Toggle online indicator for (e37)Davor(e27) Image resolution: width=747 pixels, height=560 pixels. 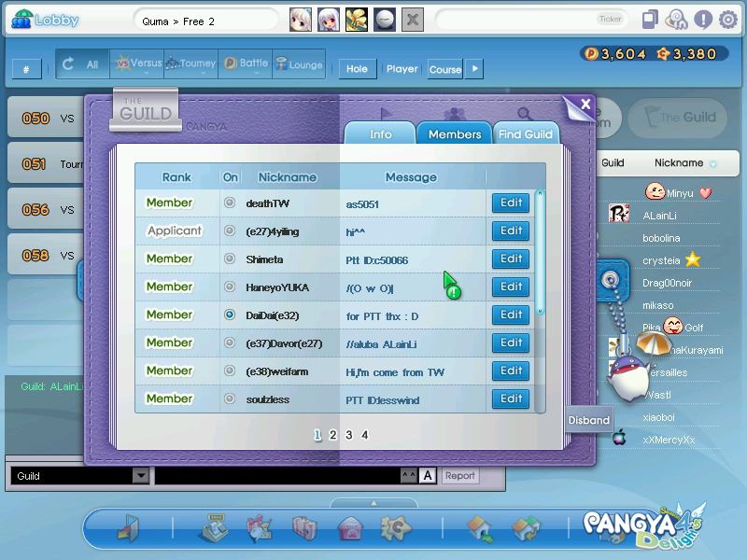pyautogui.click(x=230, y=343)
